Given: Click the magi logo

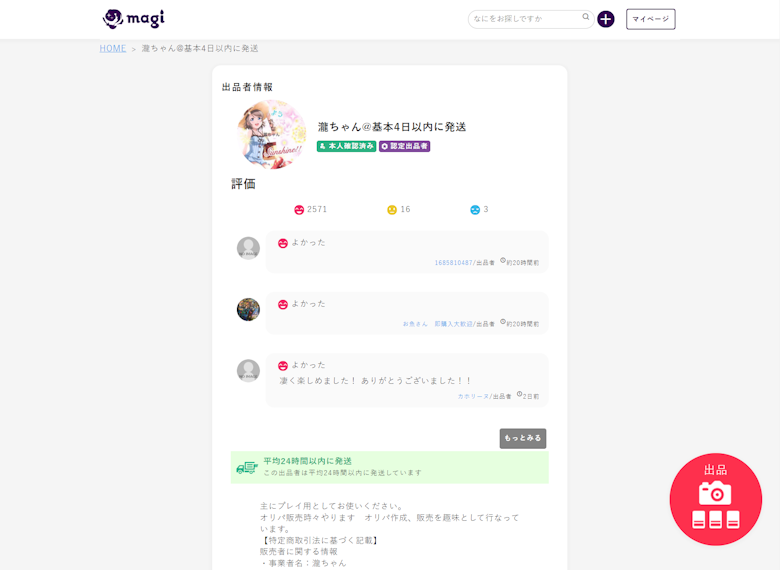Looking at the screenshot, I should coord(133,19).
